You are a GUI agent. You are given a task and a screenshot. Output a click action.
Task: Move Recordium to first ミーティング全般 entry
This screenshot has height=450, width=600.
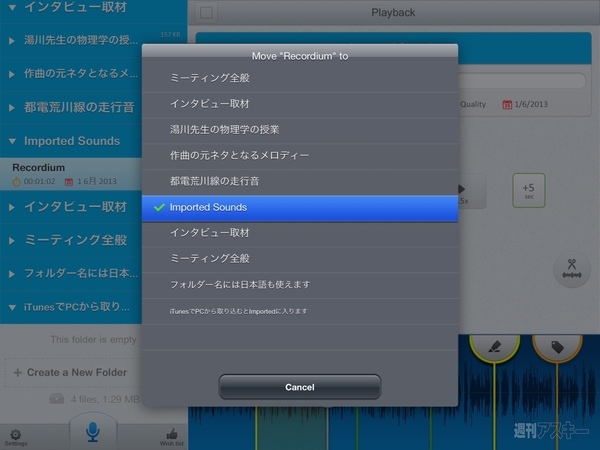300,78
